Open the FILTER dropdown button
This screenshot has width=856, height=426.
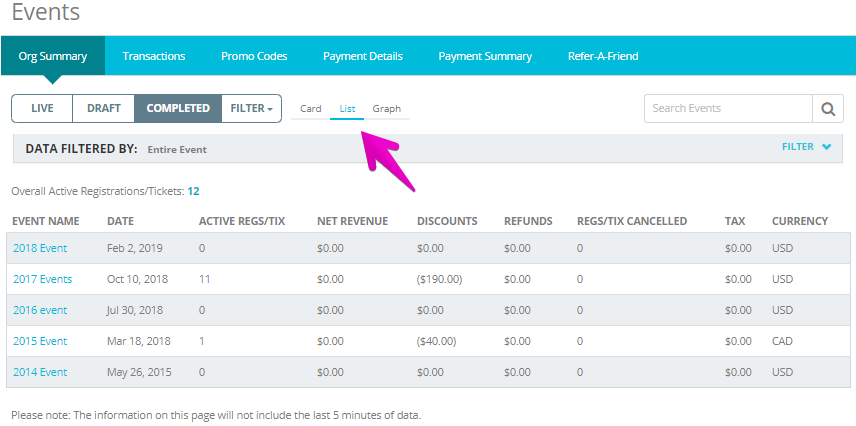[x=252, y=108]
